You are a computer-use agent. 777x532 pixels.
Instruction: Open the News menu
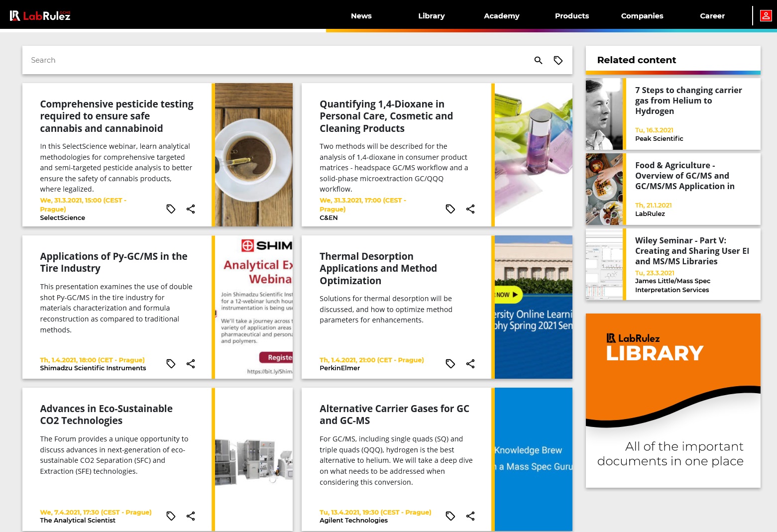(x=361, y=16)
